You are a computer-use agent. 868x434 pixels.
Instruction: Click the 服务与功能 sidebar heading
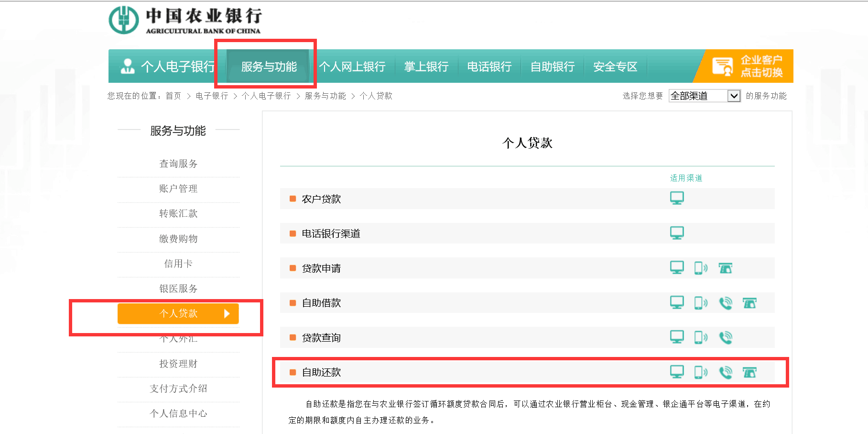[178, 131]
